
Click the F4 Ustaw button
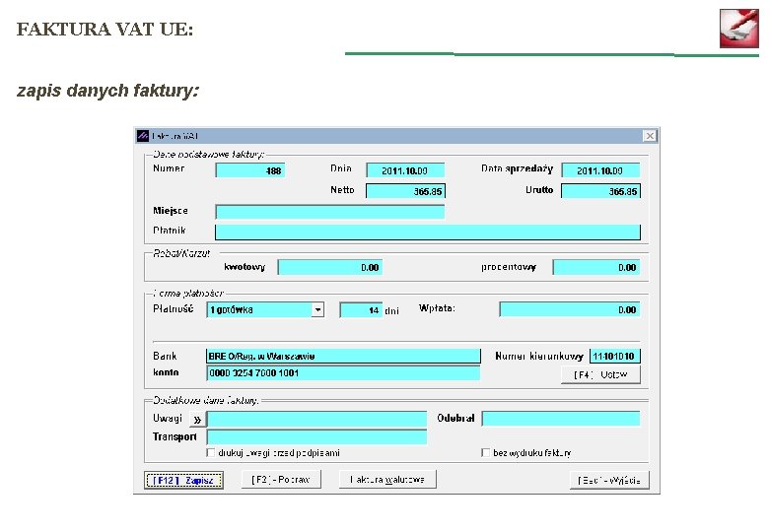(x=600, y=374)
